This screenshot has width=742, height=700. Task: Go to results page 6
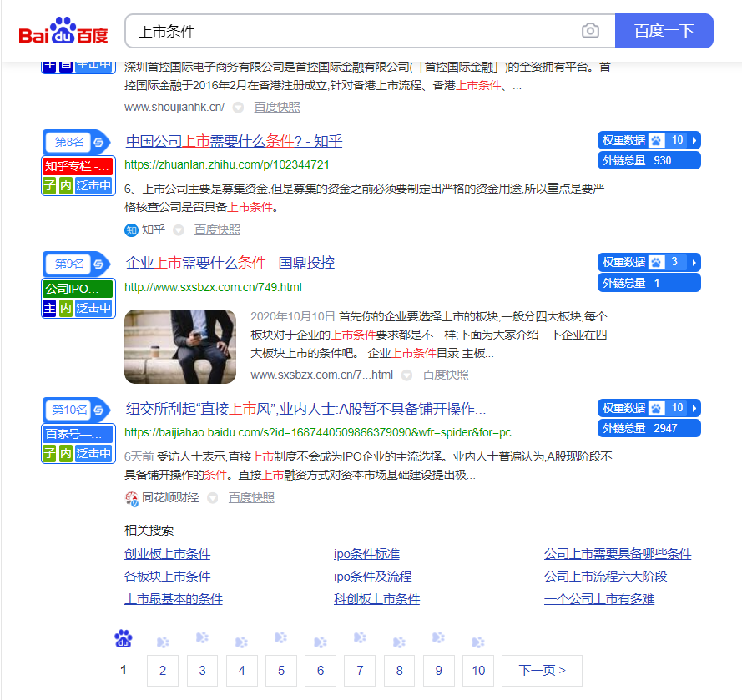tap(321, 671)
